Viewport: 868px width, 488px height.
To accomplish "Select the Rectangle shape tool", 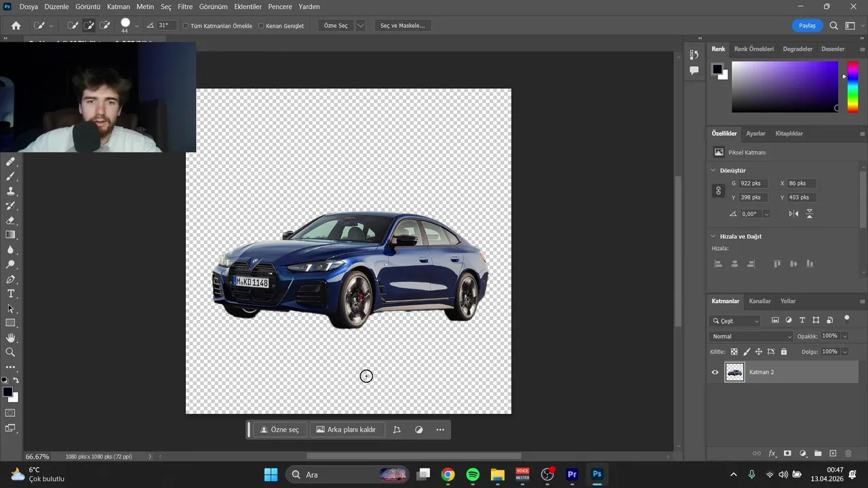I will pyautogui.click(x=11, y=323).
